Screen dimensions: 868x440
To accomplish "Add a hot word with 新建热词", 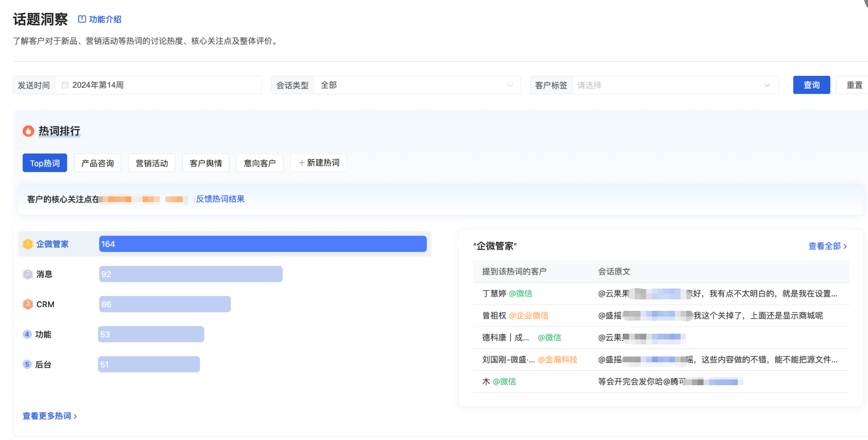I will coord(319,163).
